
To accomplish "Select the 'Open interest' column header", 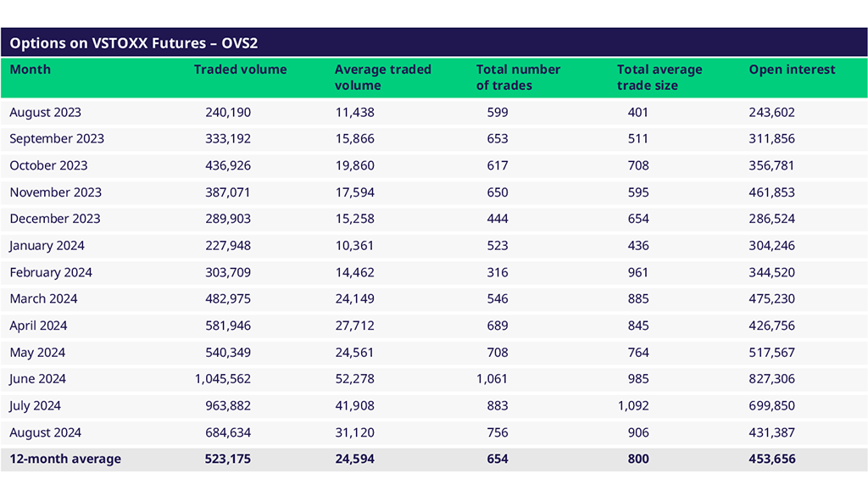I will point(792,70).
